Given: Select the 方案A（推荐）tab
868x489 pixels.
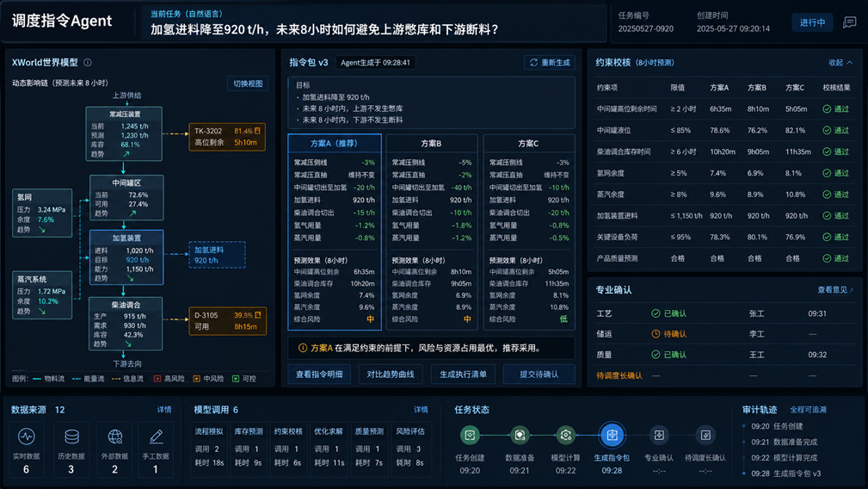Looking at the screenshot, I should tap(335, 143).
